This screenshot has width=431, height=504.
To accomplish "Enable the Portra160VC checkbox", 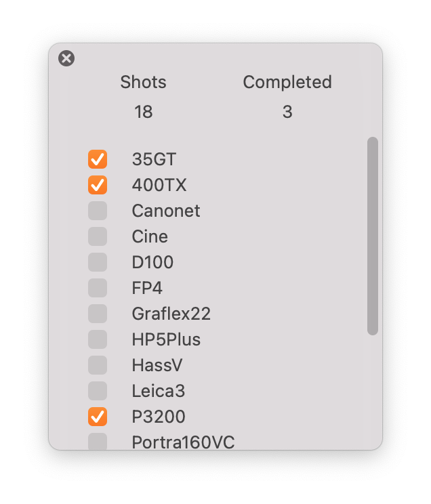I will 98,442.
